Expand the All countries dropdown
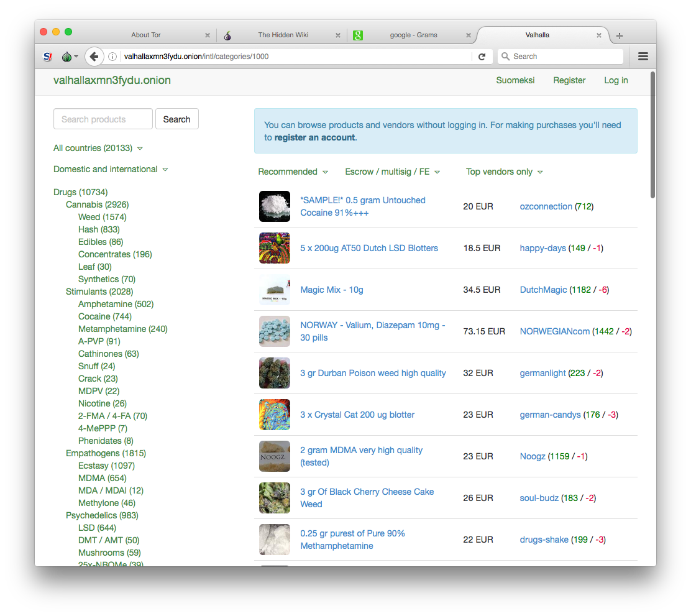This screenshot has height=616, width=691. click(x=98, y=148)
